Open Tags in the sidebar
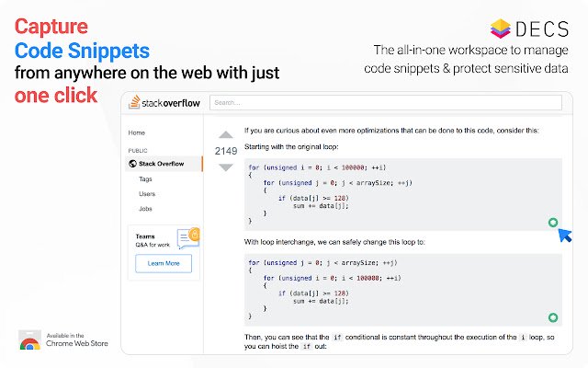This screenshot has height=368, width=588. pos(145,179)
